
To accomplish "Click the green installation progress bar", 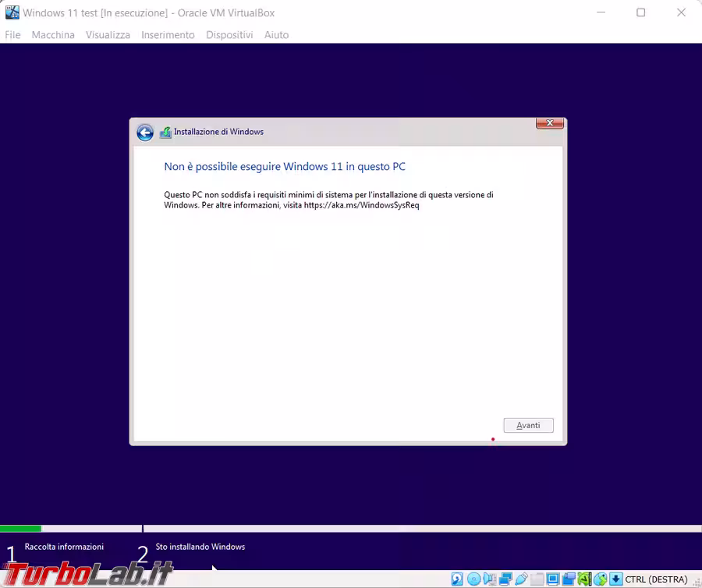I will coord(20,529).
